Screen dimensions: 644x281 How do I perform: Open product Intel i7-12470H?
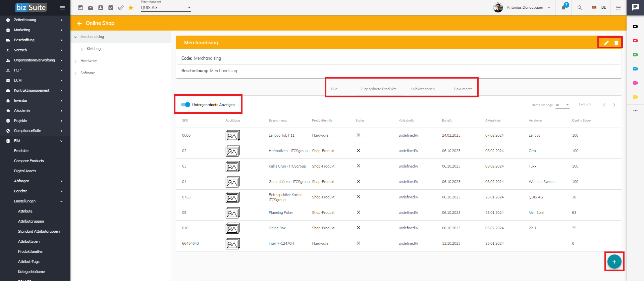(x=281, y=243)
